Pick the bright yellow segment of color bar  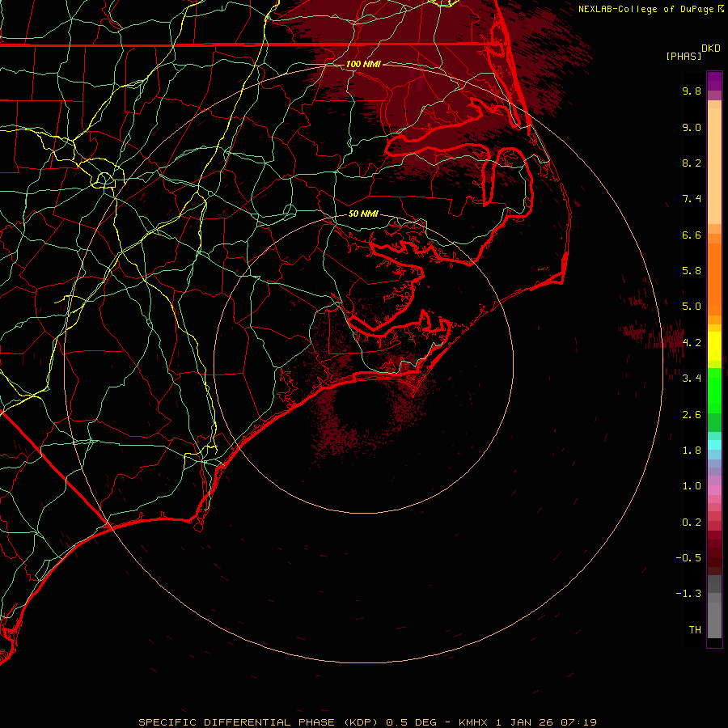coord(714,346)
